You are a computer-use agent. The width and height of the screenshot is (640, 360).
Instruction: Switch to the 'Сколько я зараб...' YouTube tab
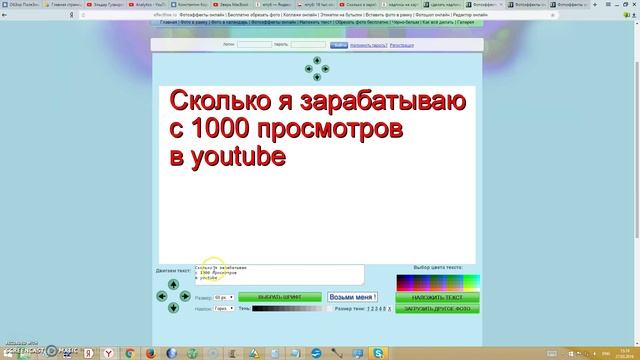358,4
